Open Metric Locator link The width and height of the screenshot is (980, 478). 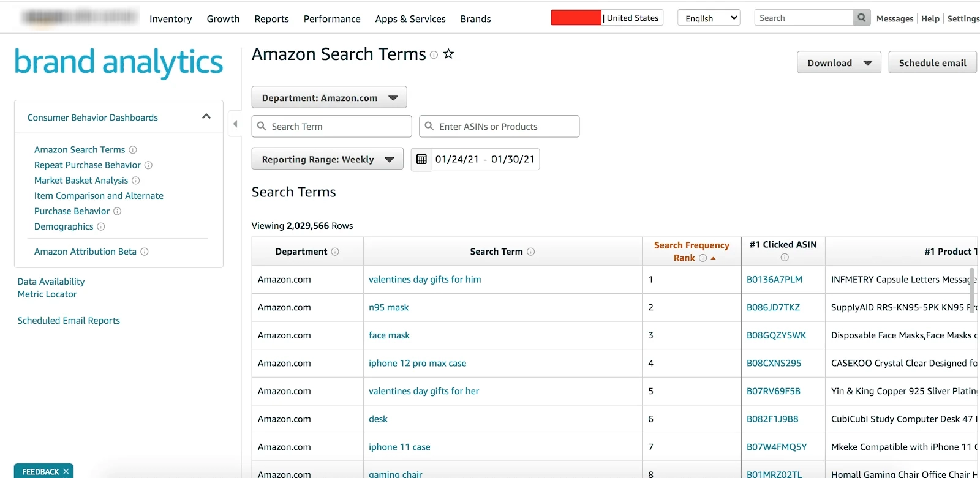[47, 294]
